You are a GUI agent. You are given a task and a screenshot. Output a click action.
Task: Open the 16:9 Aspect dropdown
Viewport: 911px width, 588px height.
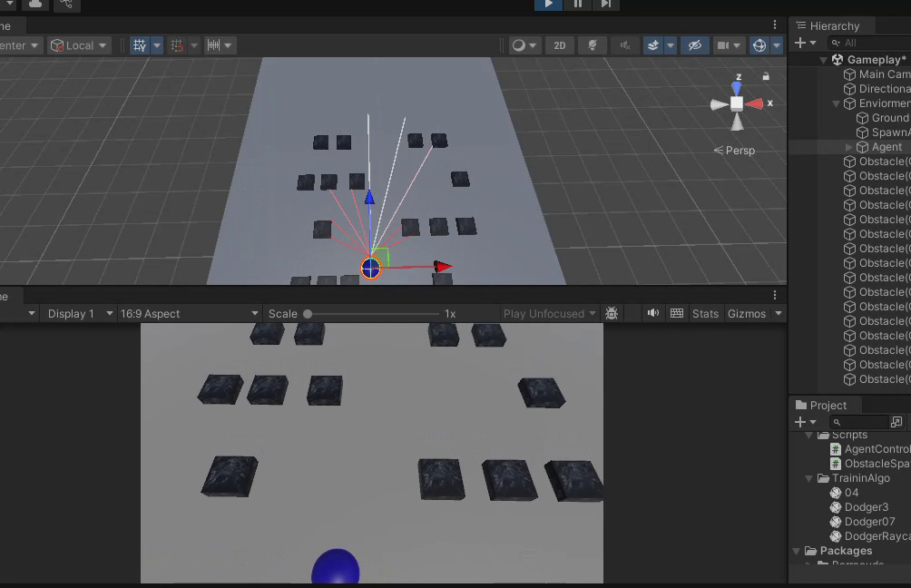point(190,314)
